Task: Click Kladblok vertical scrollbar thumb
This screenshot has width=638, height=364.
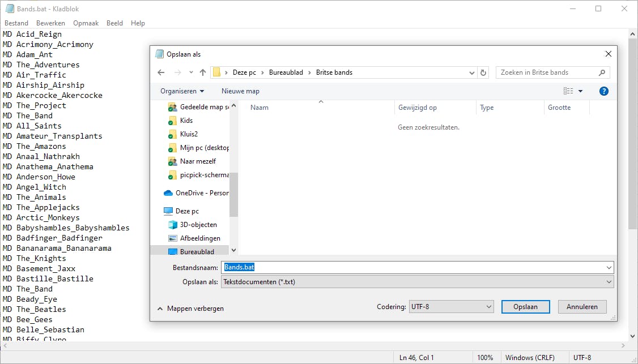Action: coord(632,134)
